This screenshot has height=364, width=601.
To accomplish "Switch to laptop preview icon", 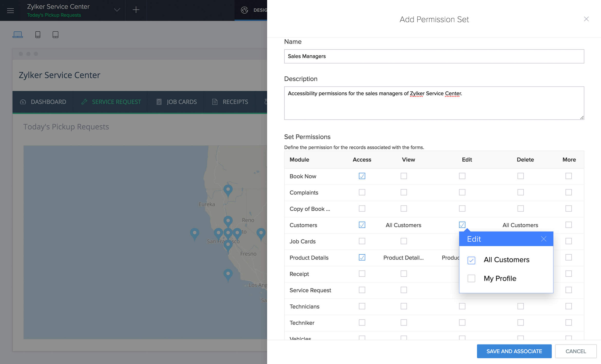I will [x=18, y=34].
